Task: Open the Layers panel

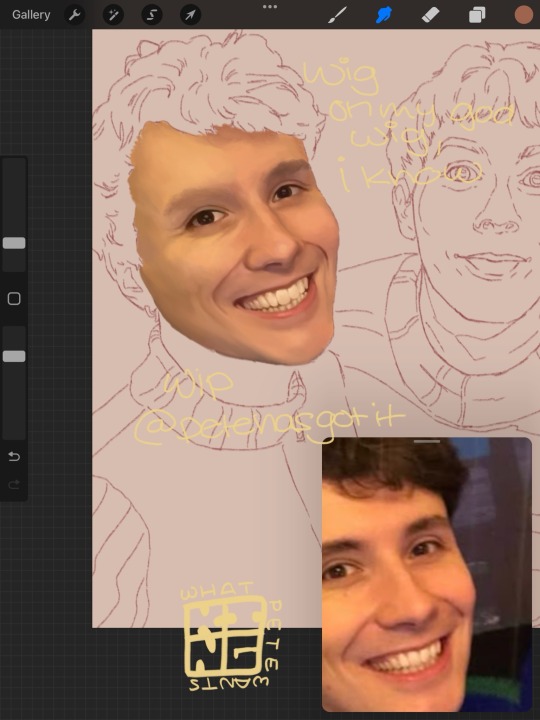Action: point(477,15)
